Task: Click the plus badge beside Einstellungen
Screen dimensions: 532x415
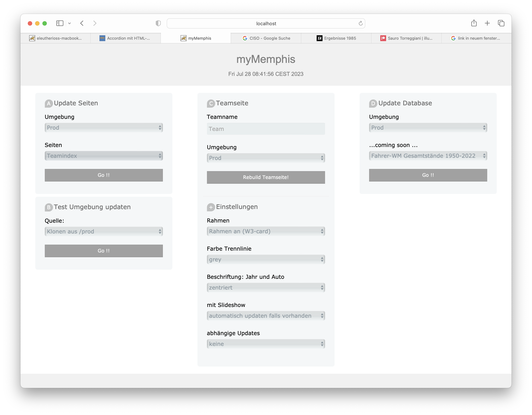Action: (x=211, y=207)
